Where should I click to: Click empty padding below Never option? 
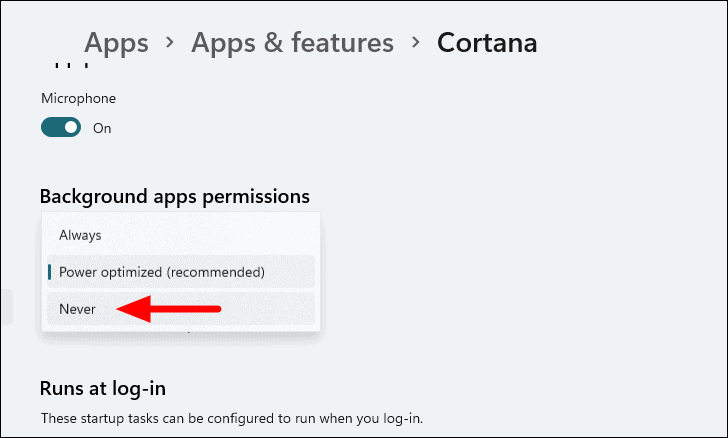(181, 328)
